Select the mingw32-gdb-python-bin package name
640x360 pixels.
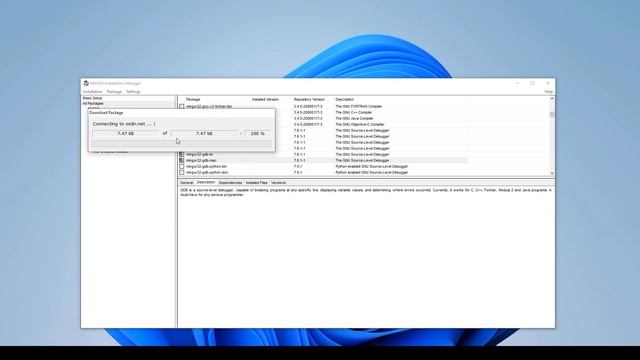(207, 167)
